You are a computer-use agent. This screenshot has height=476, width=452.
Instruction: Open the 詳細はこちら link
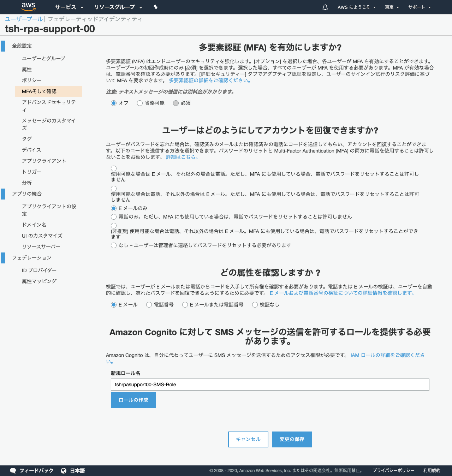pos(183,157)
